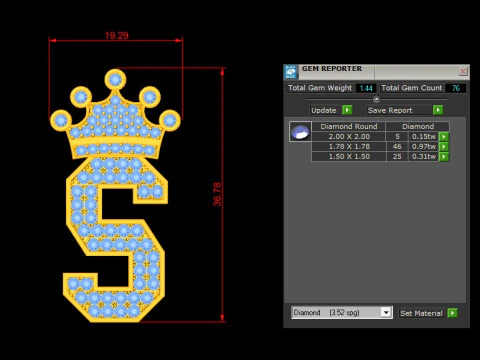Click the weight cell 0.97tw
The width and height of the screenshot is (480, 360).
pyautogui.click(x=423, y=147)
